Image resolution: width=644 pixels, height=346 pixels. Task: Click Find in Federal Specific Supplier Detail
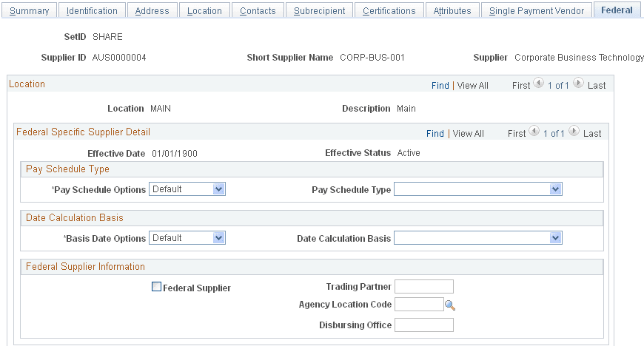point(435,133)
